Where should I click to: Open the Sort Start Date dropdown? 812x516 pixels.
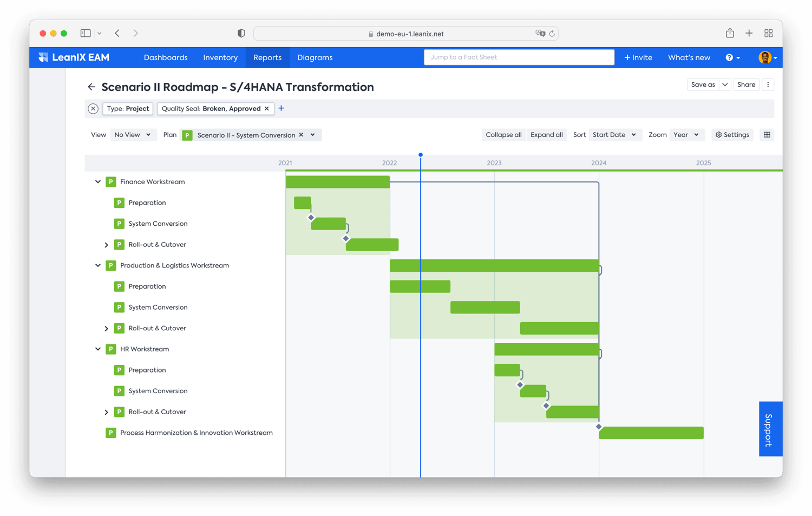point(615,134)
